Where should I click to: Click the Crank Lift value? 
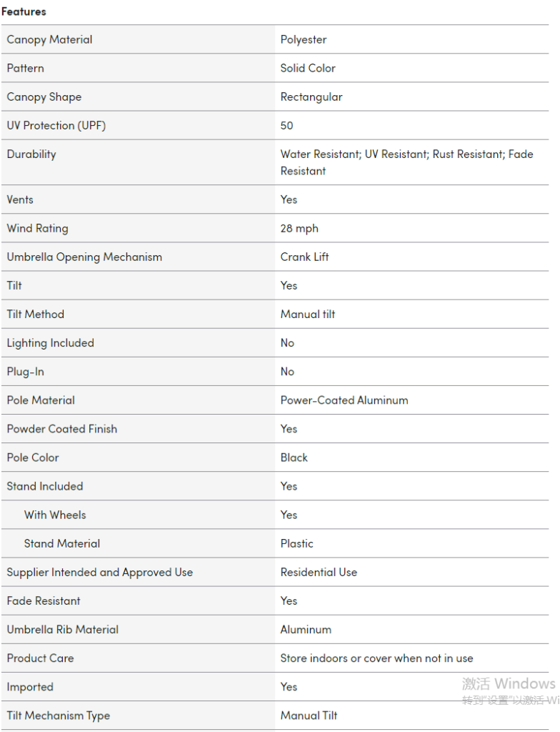(304, 257)
